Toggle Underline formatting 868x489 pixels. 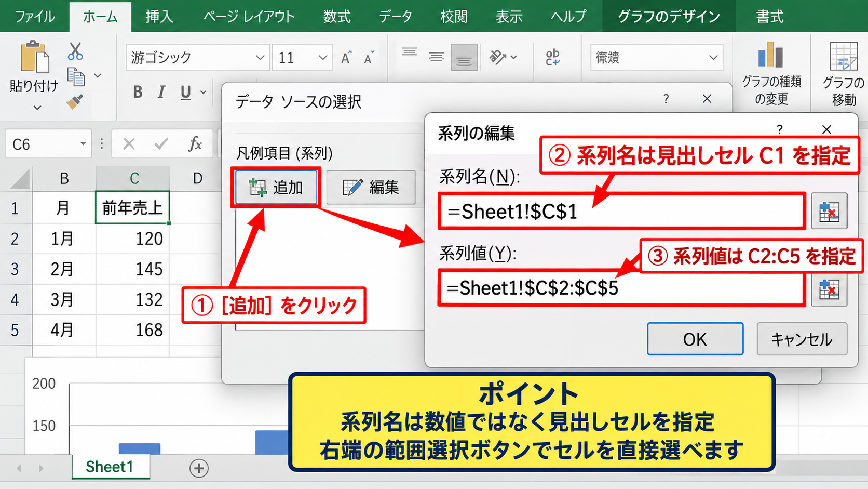pyautogui.click(x=185, y=92)
